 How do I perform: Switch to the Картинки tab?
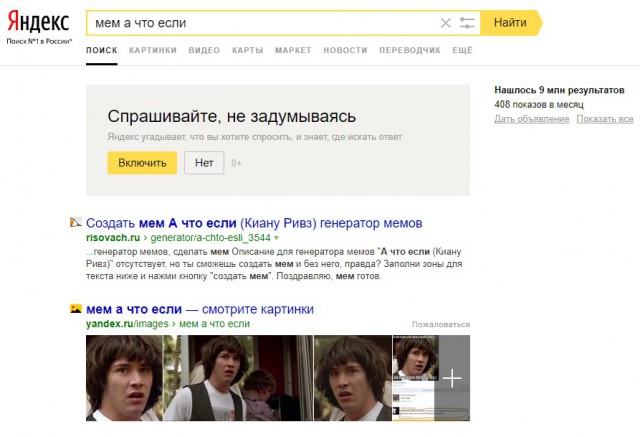pos(152,49)
